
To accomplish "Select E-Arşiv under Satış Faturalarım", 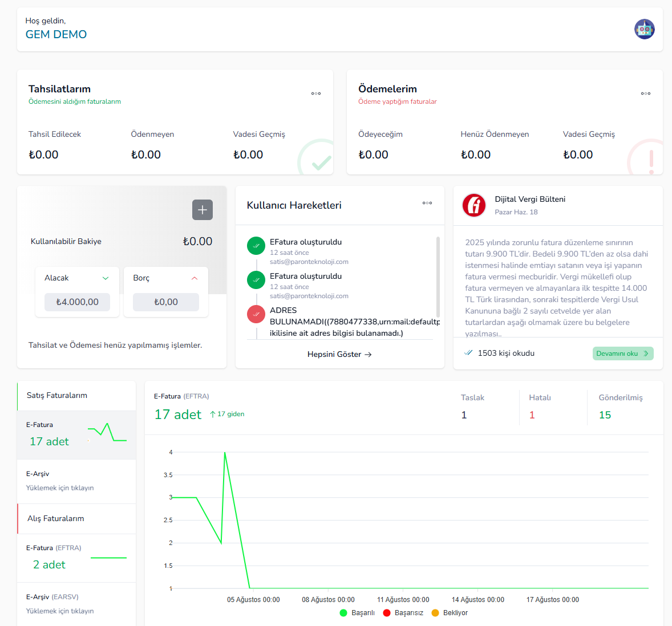I will 76,481.
